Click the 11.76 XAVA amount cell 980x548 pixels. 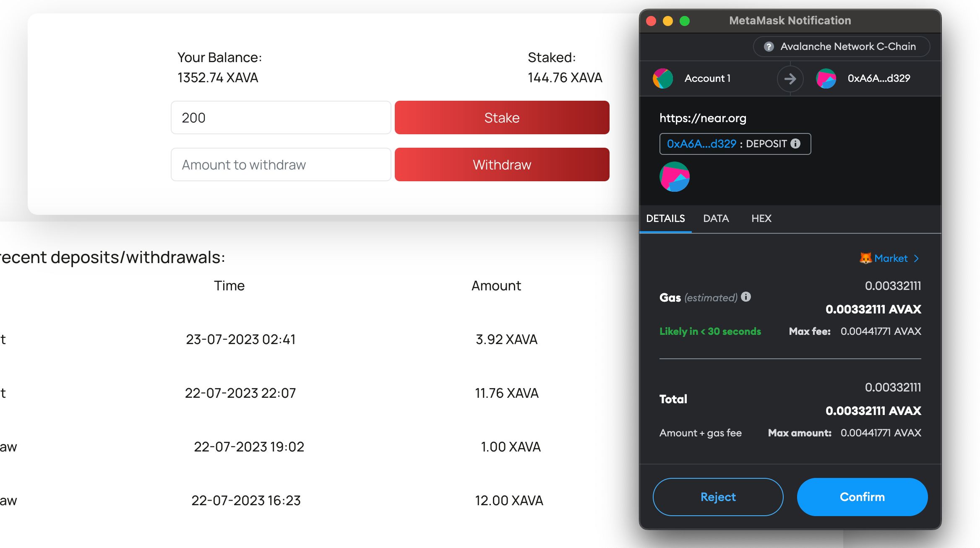click(x=506, y=393)
